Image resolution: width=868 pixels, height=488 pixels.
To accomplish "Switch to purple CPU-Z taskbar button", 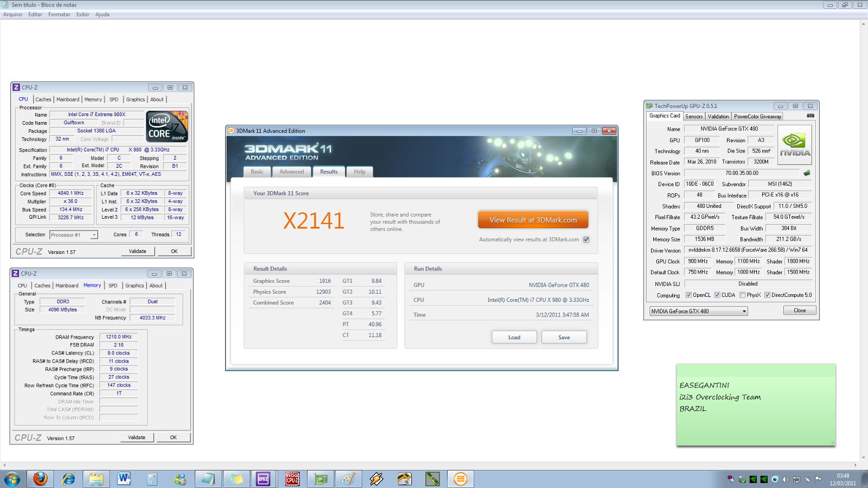I will [x=264, y=479].
